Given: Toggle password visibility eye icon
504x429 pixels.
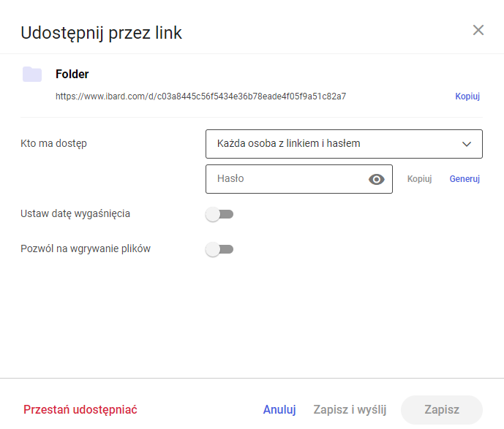Looking at the screenshot, I should pos(377,179).
